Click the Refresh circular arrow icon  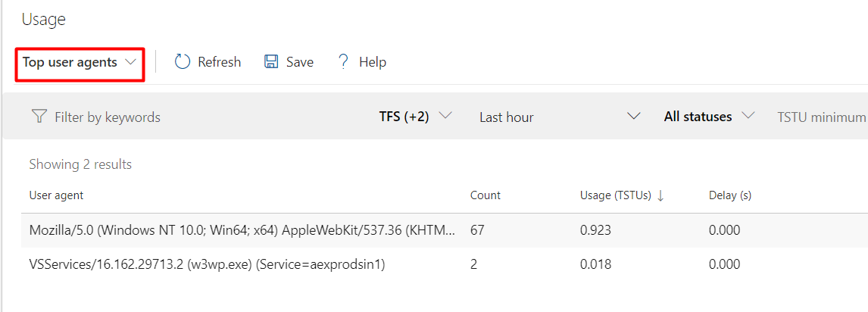point(182,62)
